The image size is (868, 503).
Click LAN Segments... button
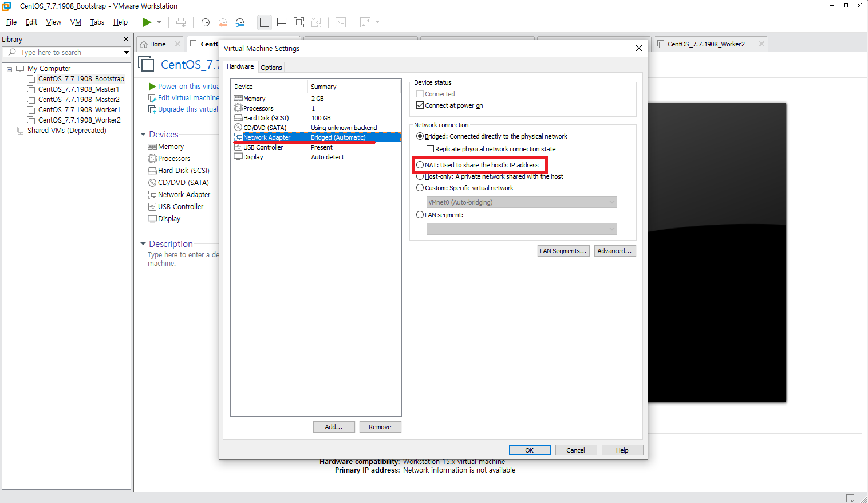563,251
